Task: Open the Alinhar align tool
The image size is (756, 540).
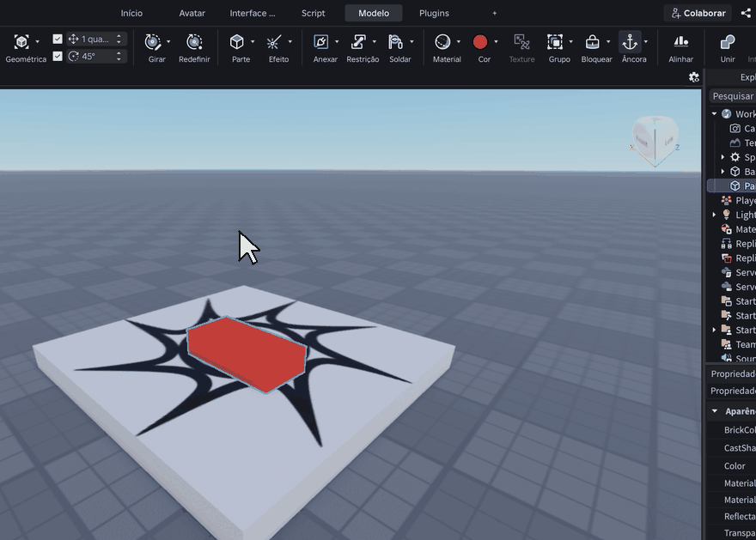Action: 680,48
